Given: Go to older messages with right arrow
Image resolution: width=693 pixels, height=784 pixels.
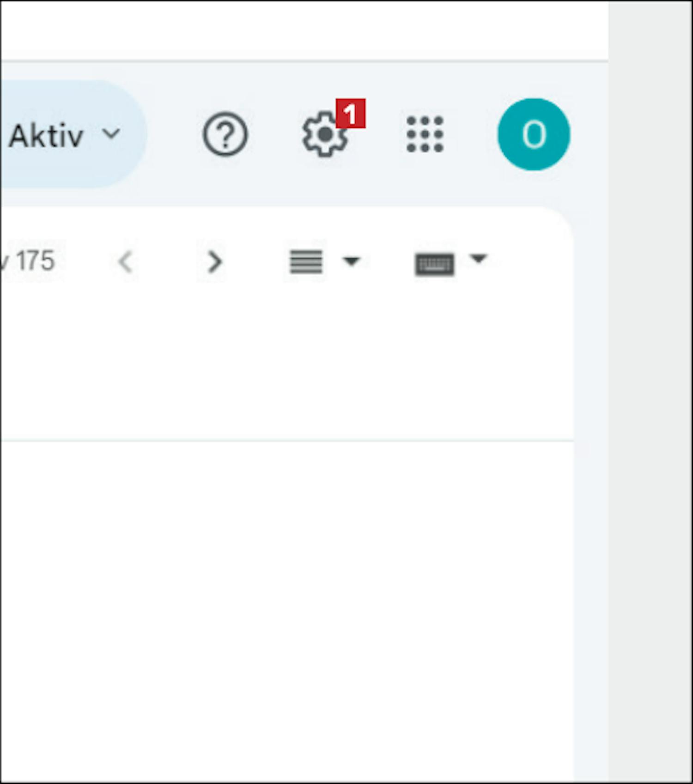Looking at the screenshot, I should (214, 262).
